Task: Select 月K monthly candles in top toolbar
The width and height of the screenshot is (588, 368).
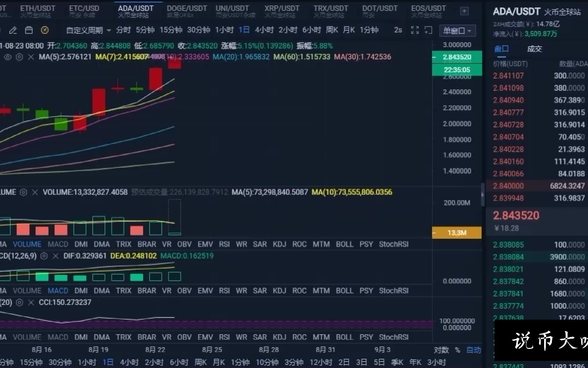Action: [349, 30]
